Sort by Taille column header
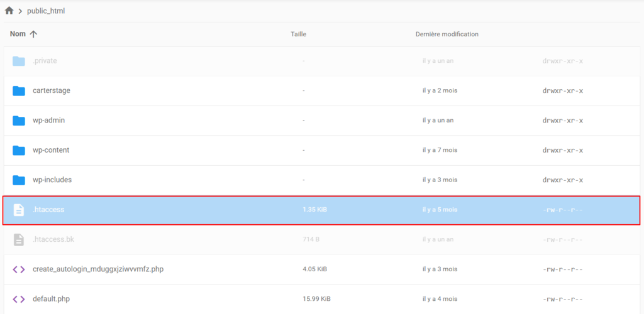Screen dimensions: 644x314 (299, 35)
